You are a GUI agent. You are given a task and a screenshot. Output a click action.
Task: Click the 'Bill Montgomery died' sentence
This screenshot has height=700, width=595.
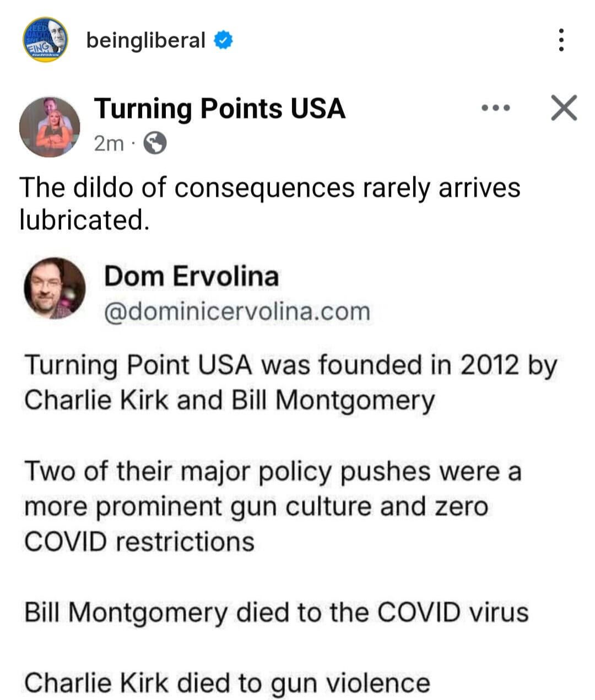point(277,612)
